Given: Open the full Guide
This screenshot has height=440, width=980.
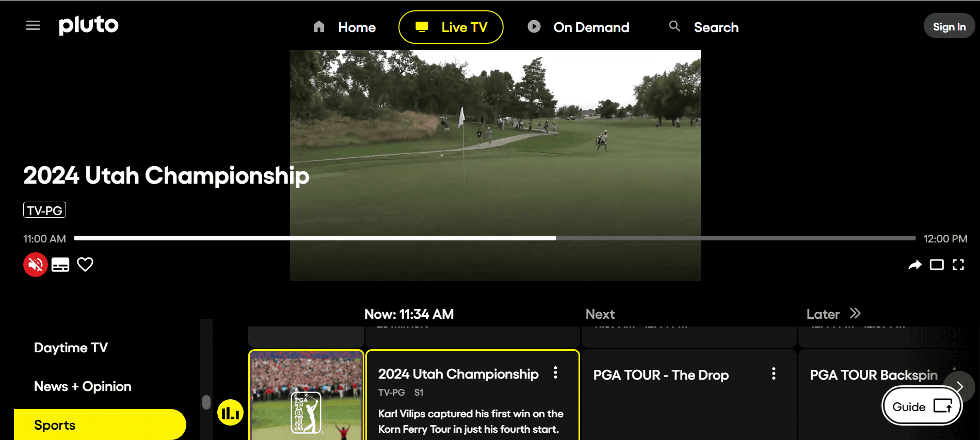Looking at the screenshot, I should point(922,406).
